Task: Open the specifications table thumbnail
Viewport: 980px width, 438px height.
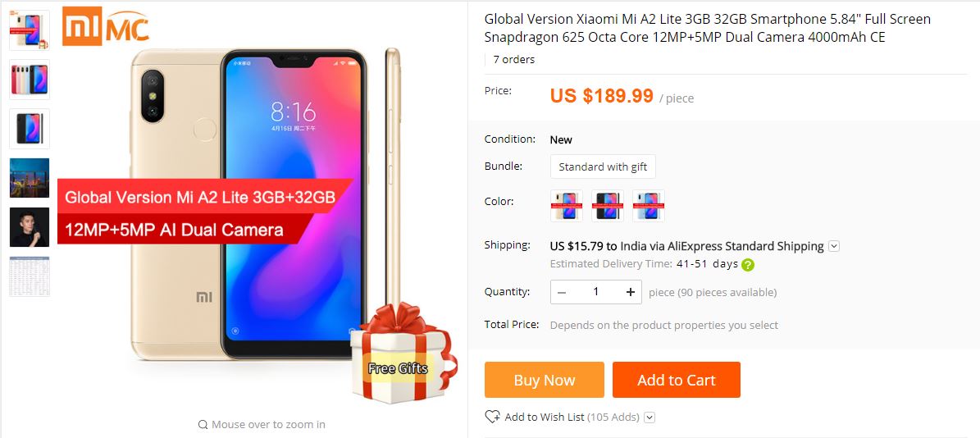Action: 30,276
